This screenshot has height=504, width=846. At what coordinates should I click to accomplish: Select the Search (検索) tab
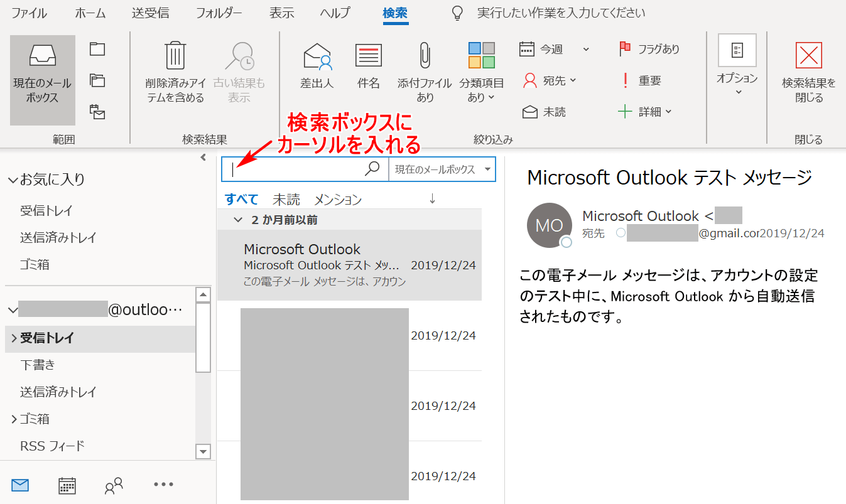[396, 13]
